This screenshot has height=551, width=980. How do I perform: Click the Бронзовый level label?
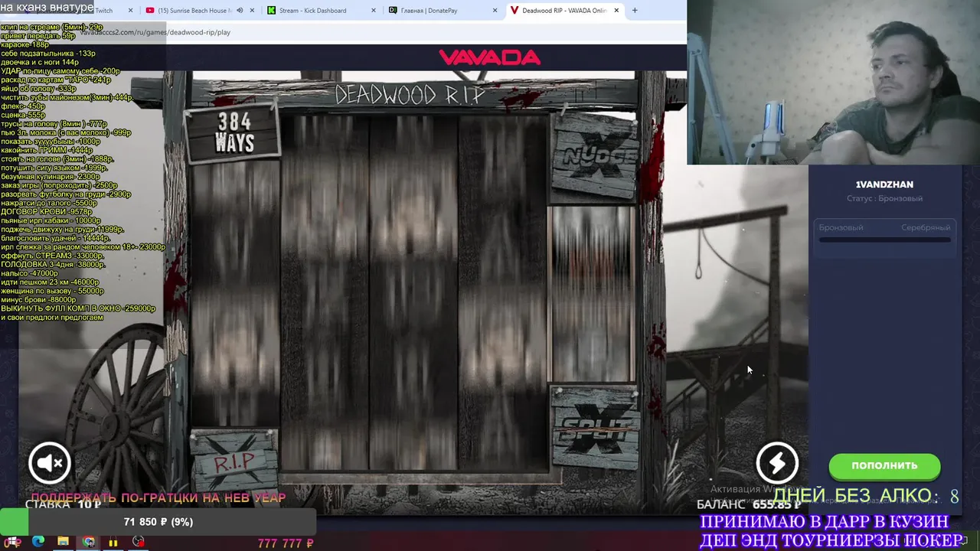(841, 227)
